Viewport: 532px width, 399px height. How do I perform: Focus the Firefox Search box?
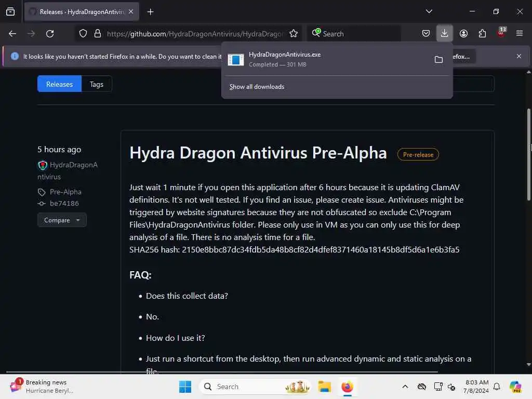point(353,34)
